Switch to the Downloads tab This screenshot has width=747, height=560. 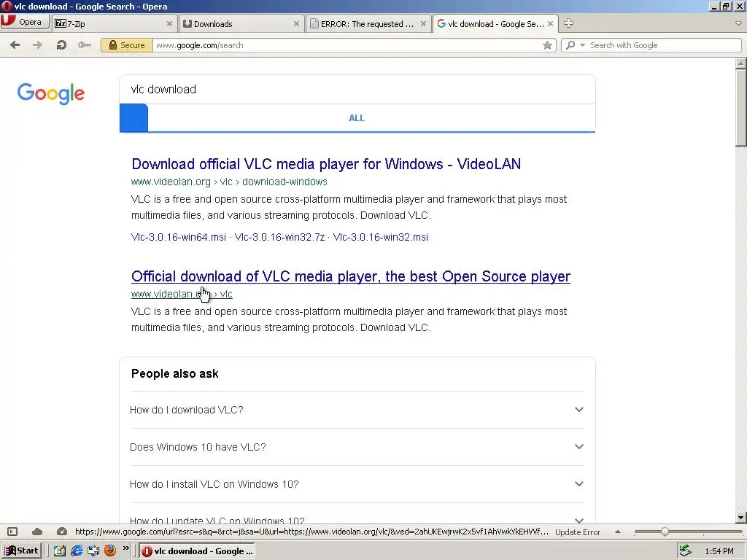[241, 24]
